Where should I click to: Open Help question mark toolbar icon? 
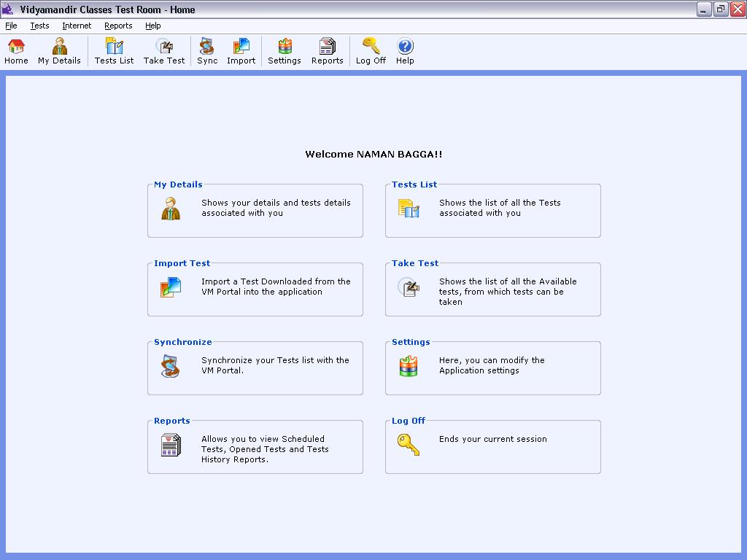(x=405, y=46)
